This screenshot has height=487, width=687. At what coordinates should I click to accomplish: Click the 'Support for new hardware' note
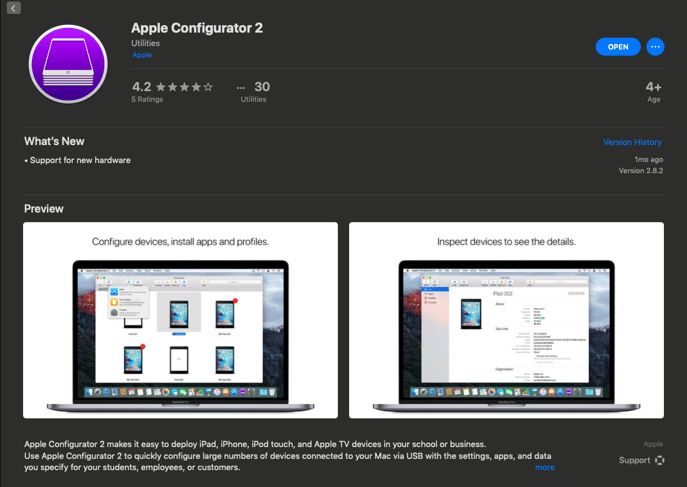(78, 160)
